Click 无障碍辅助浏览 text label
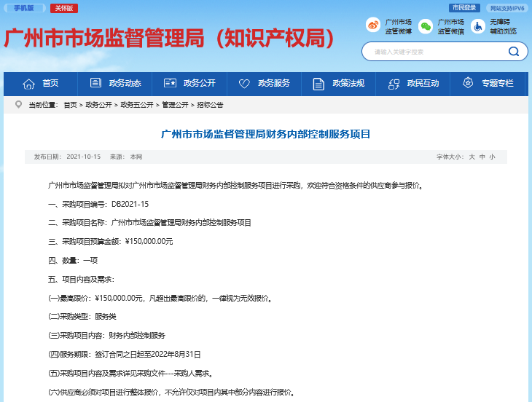The height and width of the screenshot is (402, 532). coord(503,26)
